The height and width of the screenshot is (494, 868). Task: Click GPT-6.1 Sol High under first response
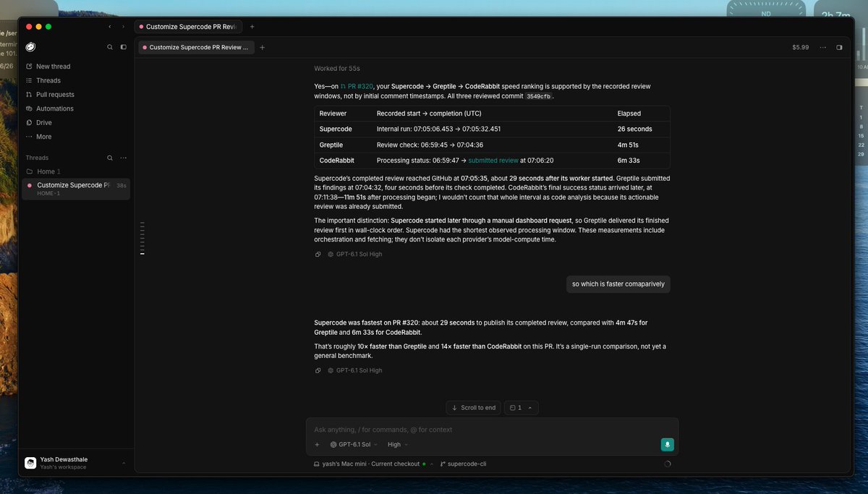355,255
